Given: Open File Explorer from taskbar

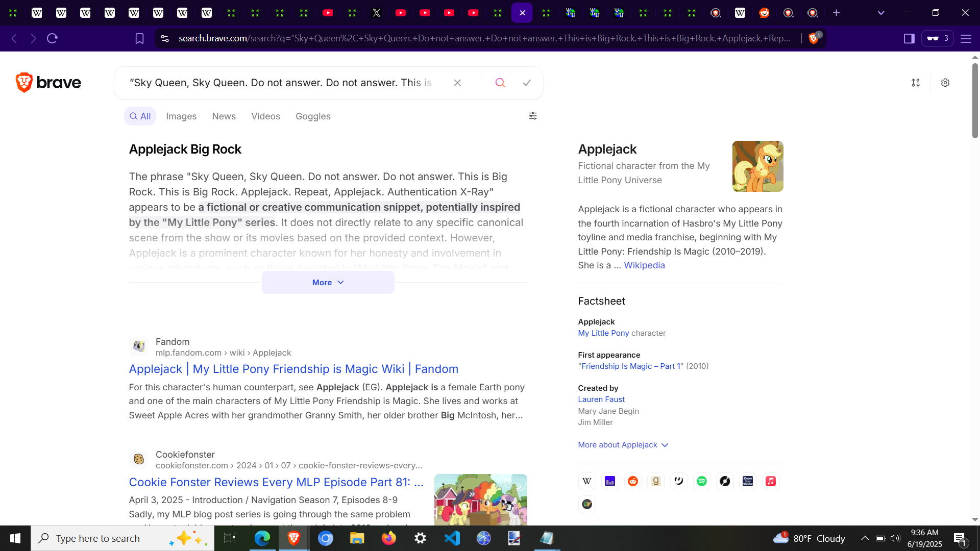Looking at the screenshot, I should [357, 538].
